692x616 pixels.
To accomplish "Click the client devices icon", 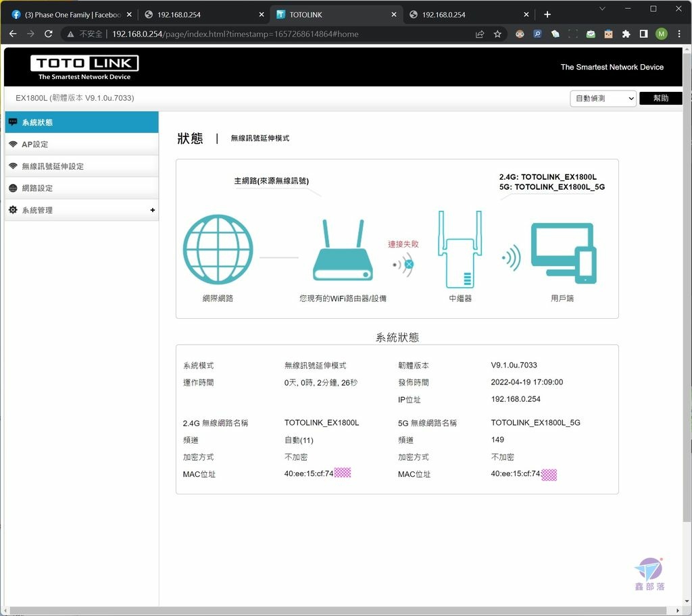I will tap(564, 253).
